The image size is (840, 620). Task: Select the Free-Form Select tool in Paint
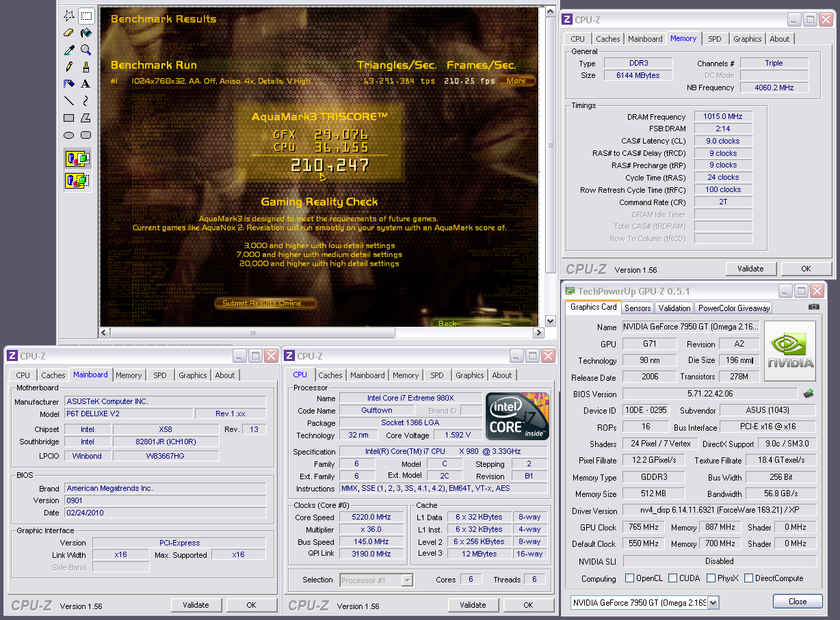[69, 16]
